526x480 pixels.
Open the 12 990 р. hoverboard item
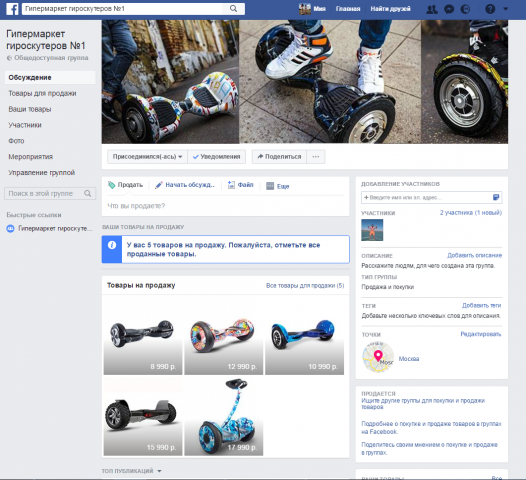coord(224,336)
